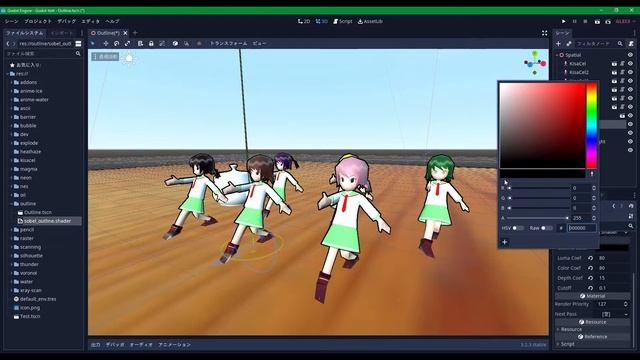
Task: Open the 出力 bottom panel
Action: click(x=96, y=344)
